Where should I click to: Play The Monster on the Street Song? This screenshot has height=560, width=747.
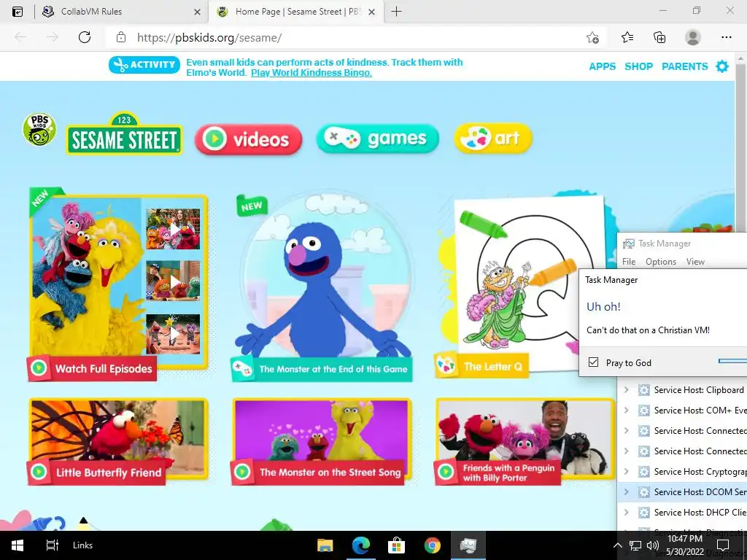pyautogui.click(x=322, y=442)
